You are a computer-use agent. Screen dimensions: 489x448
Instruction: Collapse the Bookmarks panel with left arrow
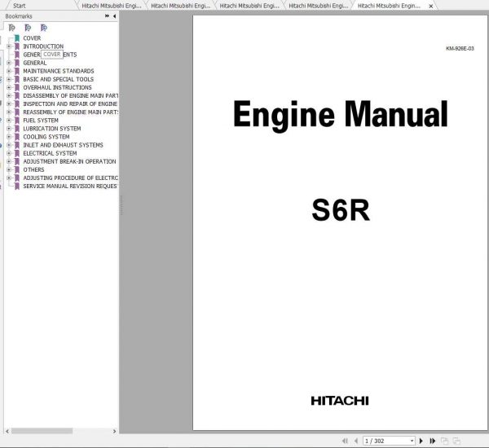point(114,16)
